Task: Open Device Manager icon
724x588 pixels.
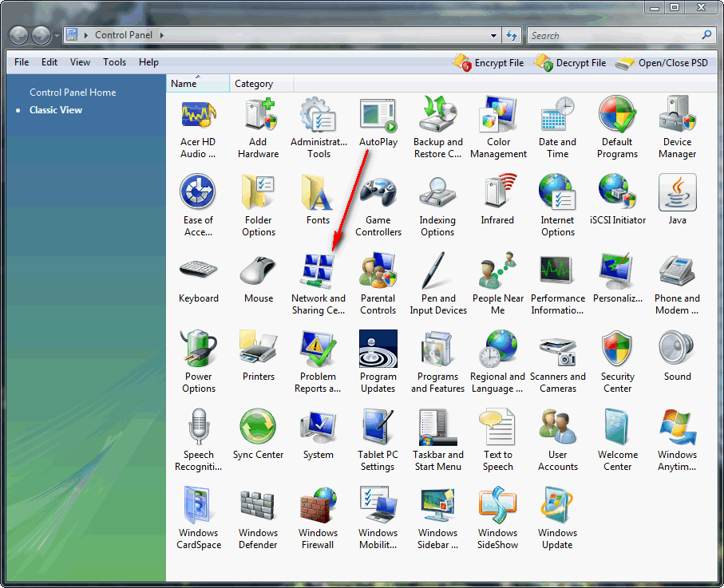Action: click(678, 114)
